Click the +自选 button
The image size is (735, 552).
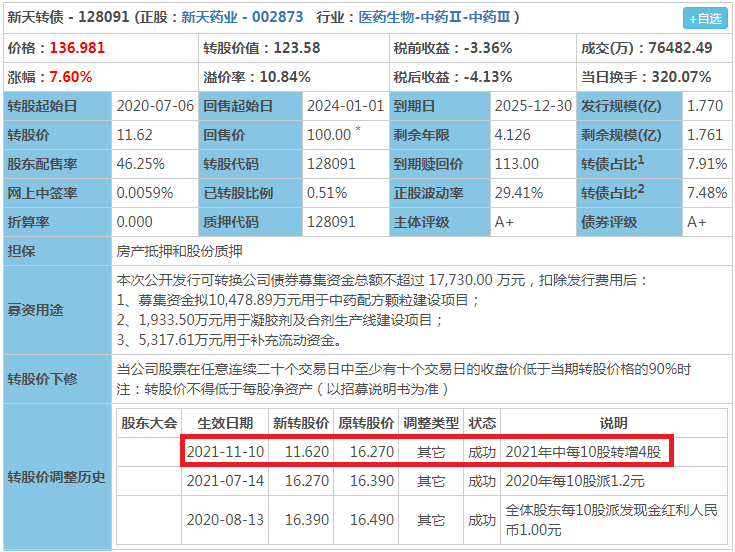[705, 19]
